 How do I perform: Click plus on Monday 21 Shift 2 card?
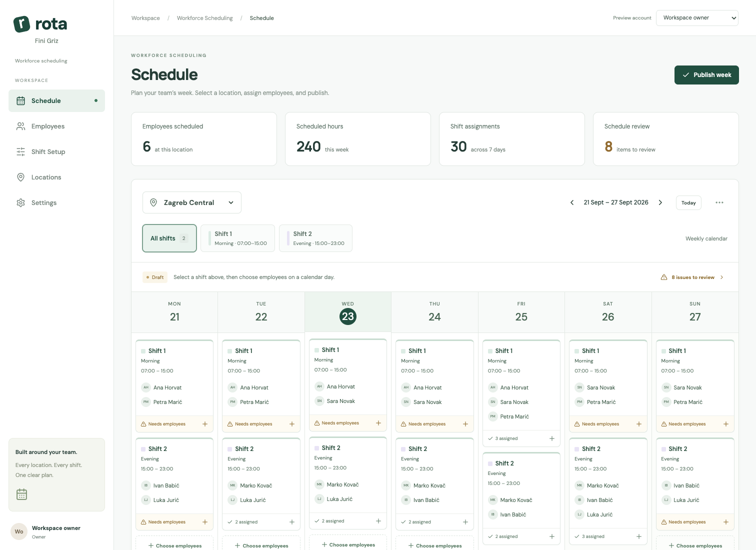(x=205, y=522)
